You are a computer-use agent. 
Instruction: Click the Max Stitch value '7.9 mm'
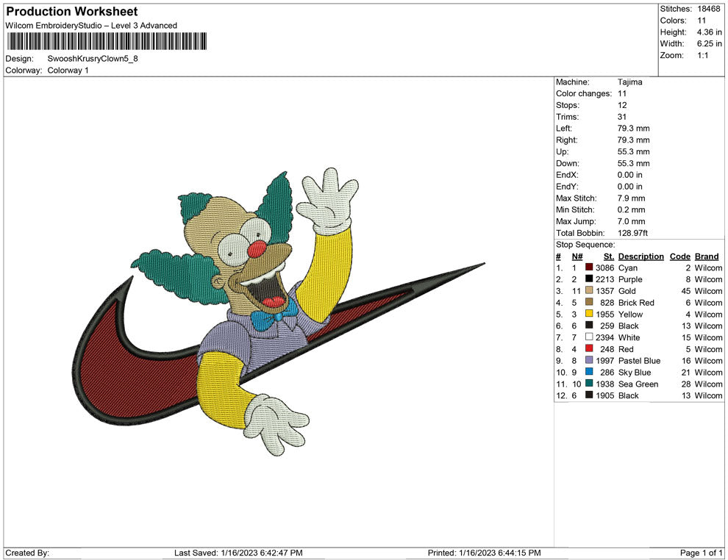[631, 198]
